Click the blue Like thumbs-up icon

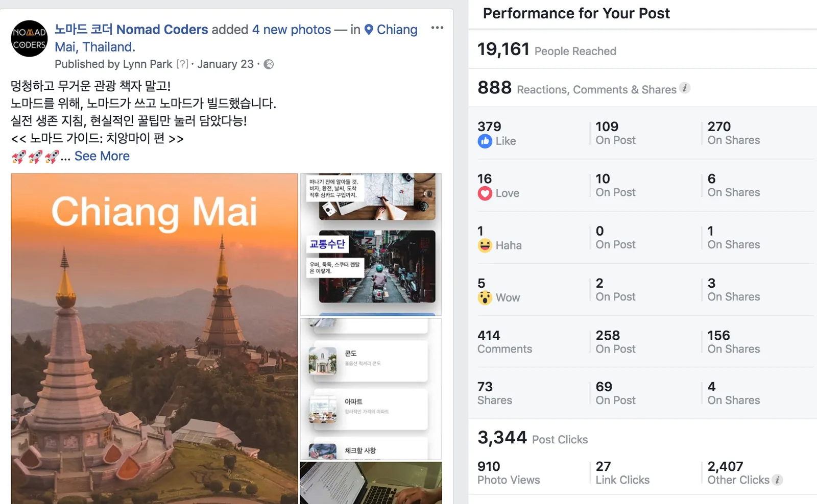pyautogui.click(x=485, y=141)
